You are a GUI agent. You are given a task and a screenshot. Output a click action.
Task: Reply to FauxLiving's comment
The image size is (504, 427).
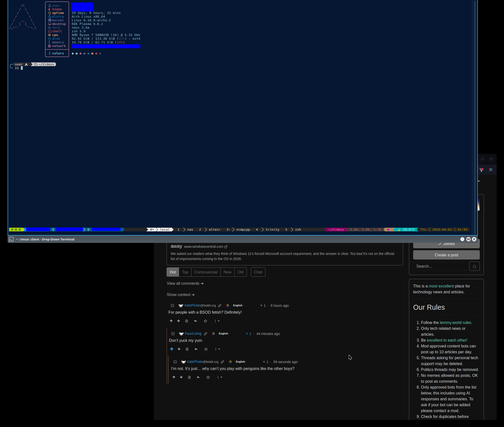196,349
